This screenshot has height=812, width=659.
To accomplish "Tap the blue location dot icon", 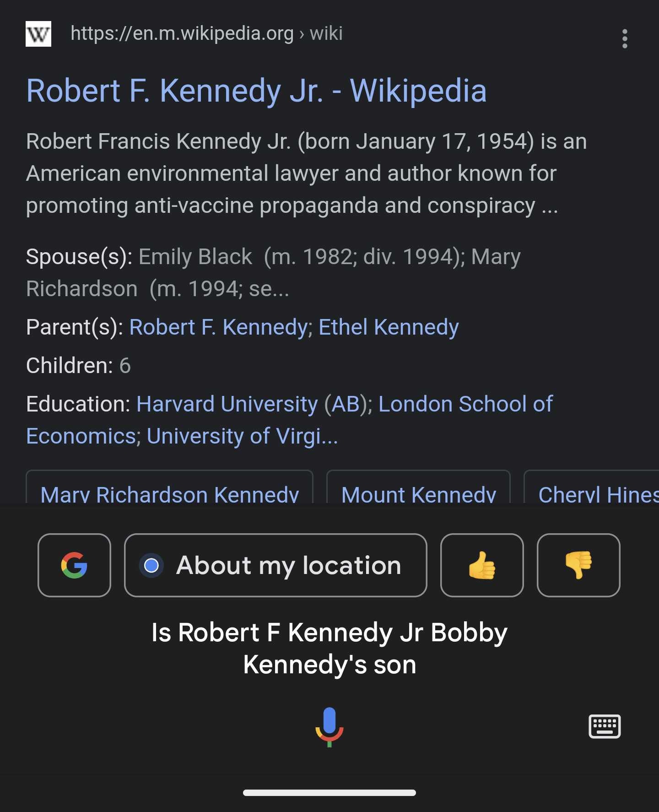I will (151, 565).
